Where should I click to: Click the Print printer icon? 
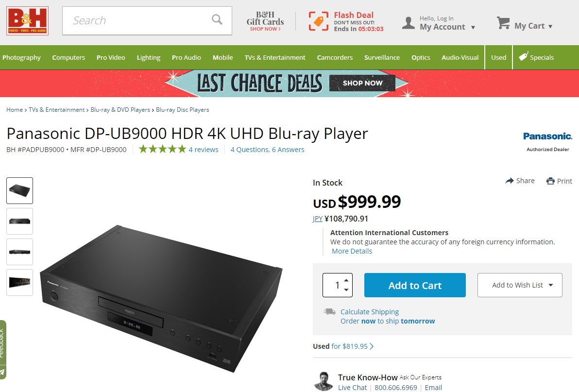(550, 181)
